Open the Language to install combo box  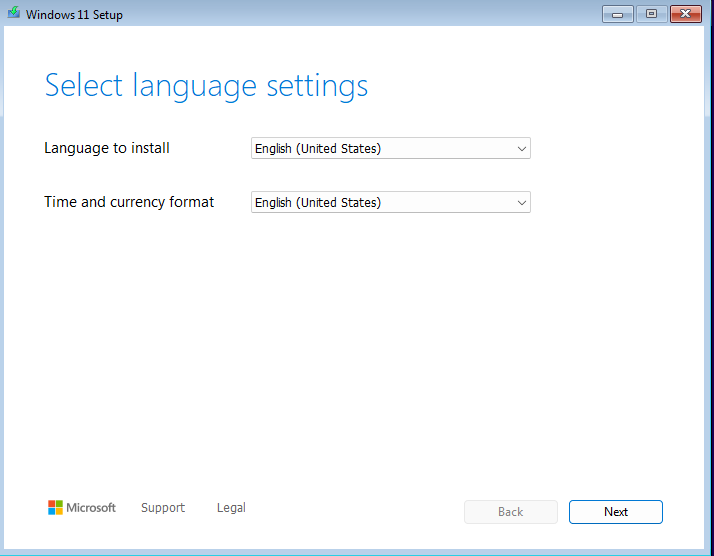tap(390, 149)
